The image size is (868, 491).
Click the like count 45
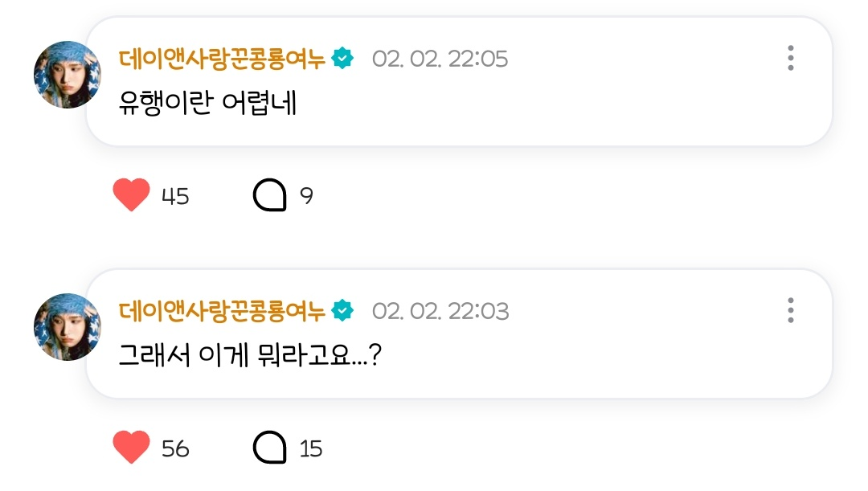tap(175, 196)
